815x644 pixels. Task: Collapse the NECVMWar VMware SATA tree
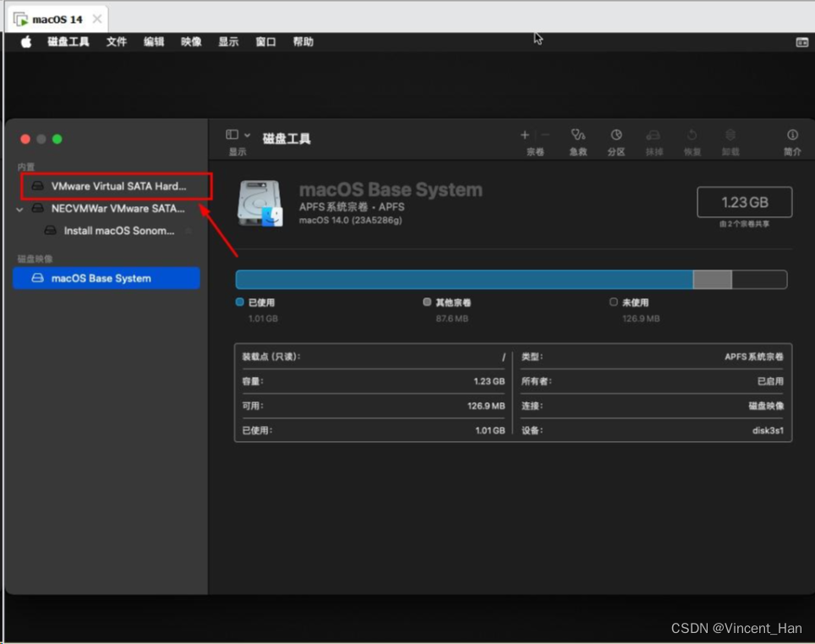(x=19, y=210)
